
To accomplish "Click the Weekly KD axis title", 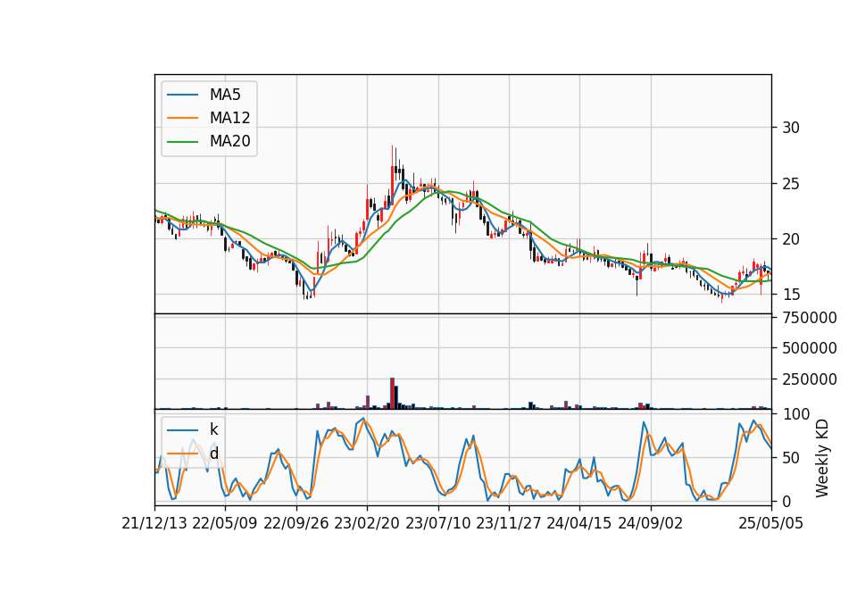I will [822, 459].
